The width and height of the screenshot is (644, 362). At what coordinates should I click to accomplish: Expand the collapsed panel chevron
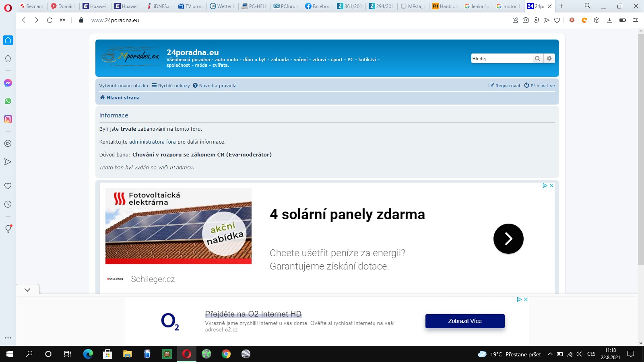[x=27, y=290]
